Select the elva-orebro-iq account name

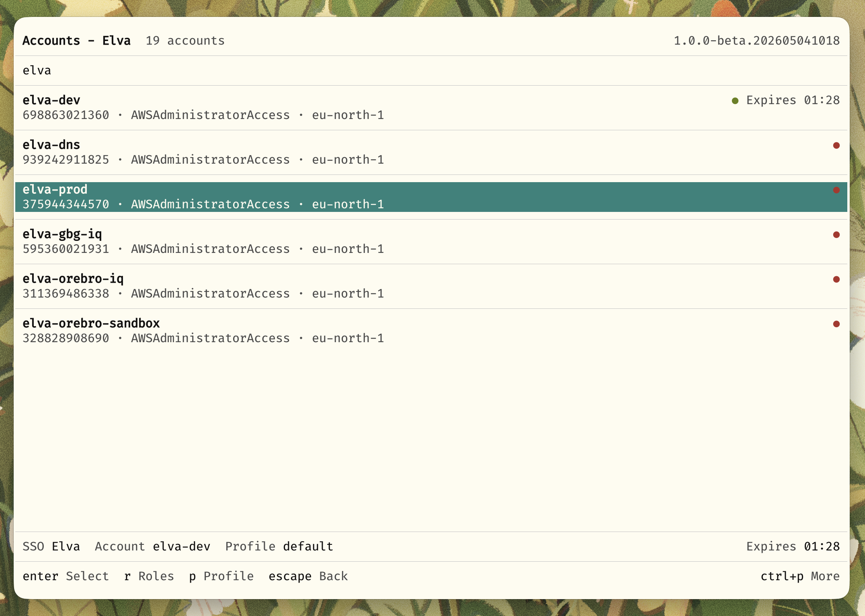click(73, 279)
